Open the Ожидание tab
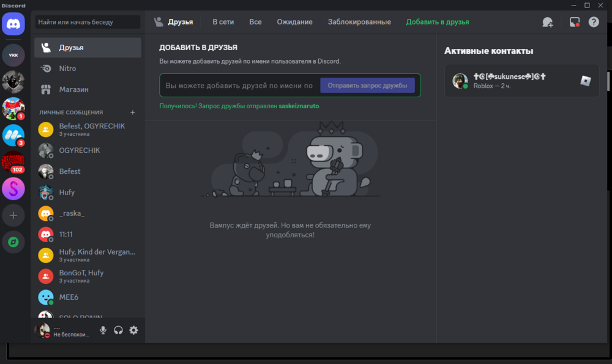The image size is (612, 364). coord(295,22)
